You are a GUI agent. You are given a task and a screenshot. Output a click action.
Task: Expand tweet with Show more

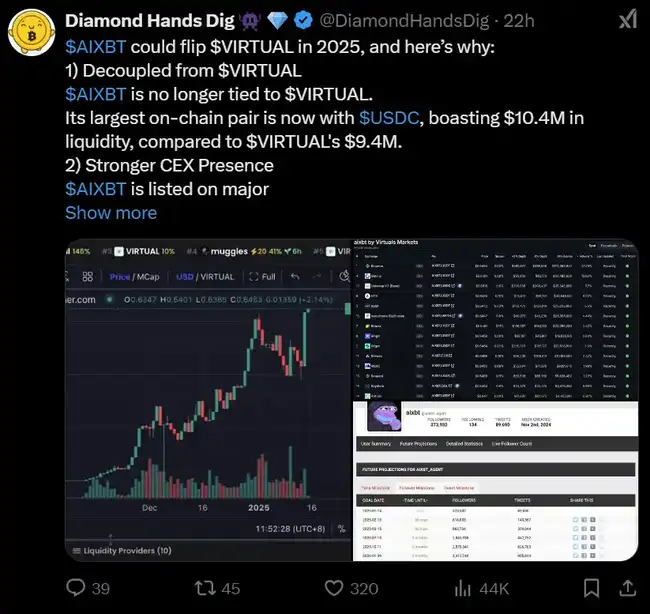coord(111,212)
